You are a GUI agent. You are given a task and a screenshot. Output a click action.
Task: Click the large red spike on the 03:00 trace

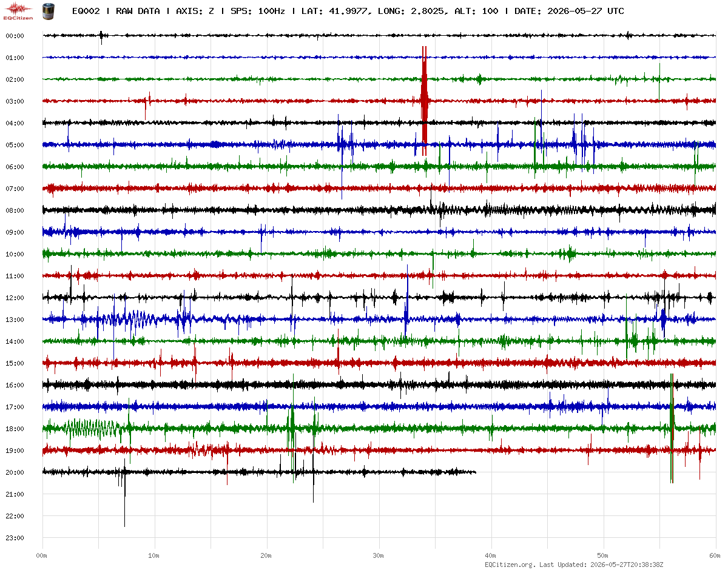pos(425,101)
